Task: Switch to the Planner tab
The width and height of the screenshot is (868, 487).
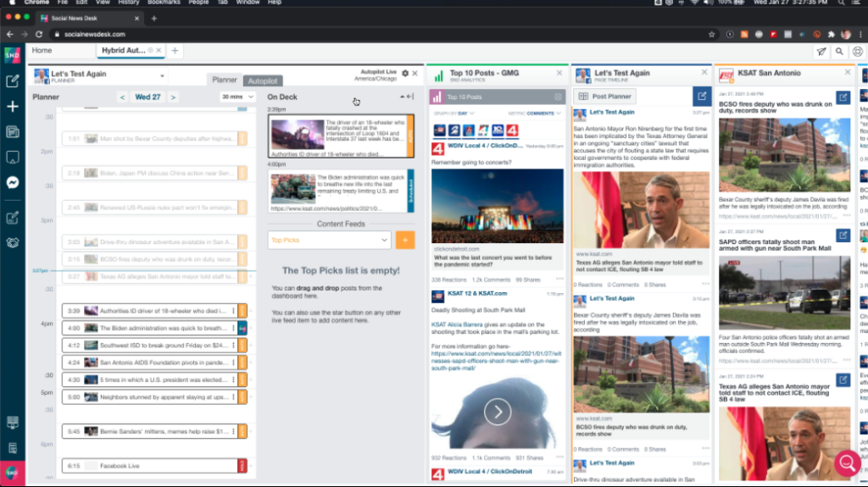Action: pyautogui.click(x=224, y=80)
